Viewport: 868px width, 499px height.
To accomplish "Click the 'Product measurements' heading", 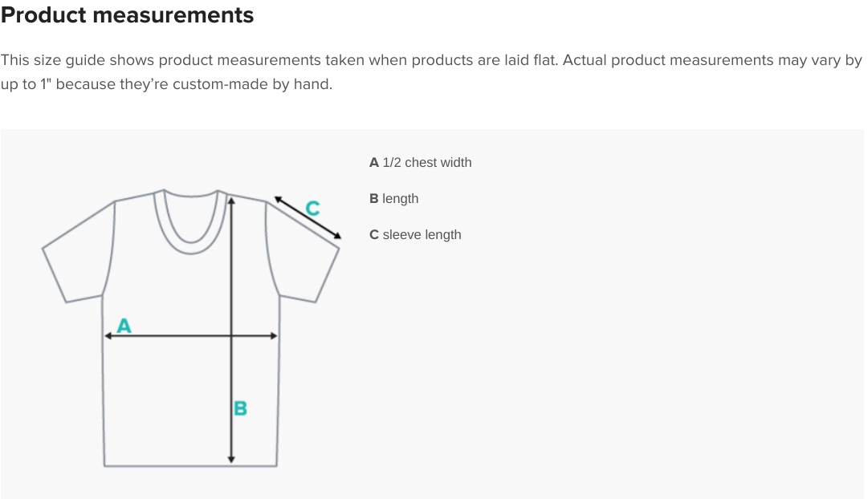I will point(128,15).
